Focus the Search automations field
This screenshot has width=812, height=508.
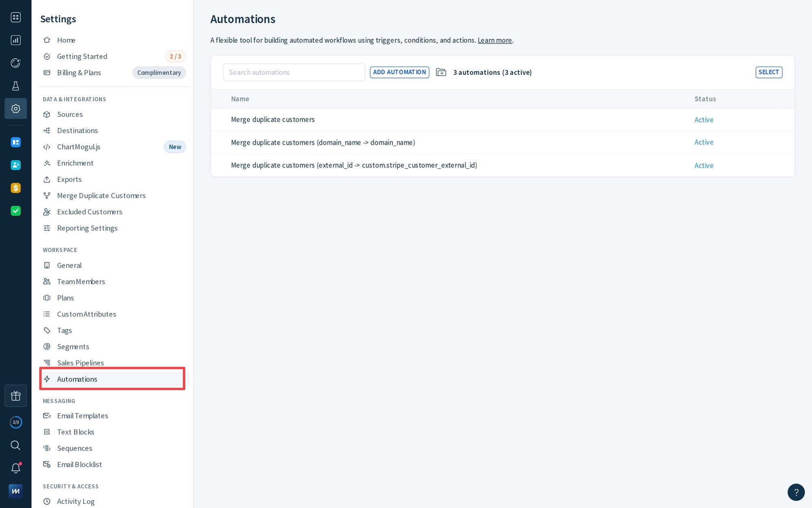(x=294, y=72)
